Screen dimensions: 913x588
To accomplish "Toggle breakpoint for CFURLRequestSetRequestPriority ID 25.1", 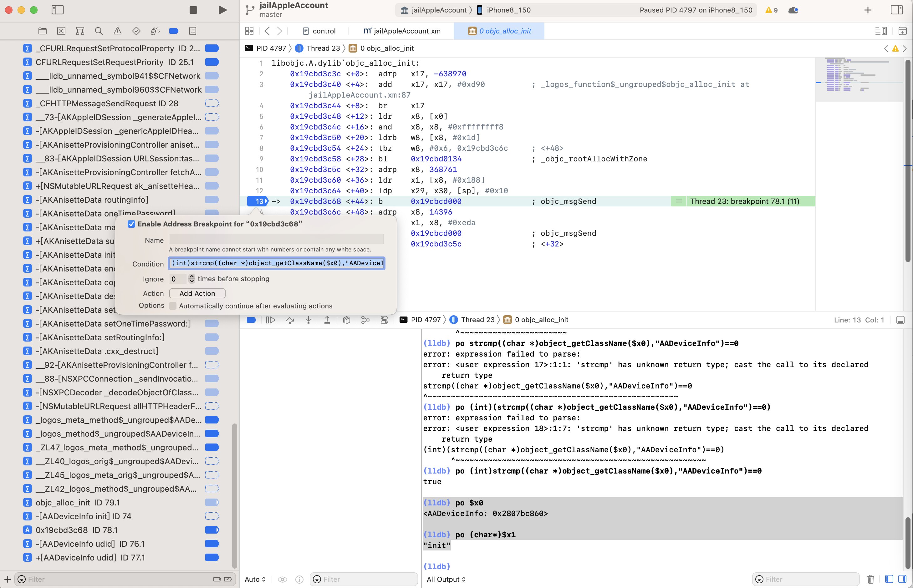I will (212, 62).
